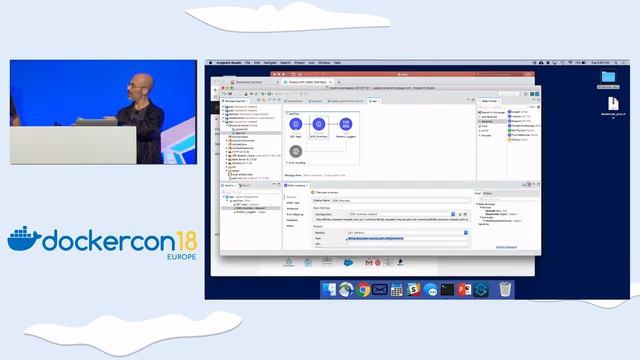The image size is (640, 360).
Task: Pick Set Payload in the Mule Palette
Action: [520, 130]
